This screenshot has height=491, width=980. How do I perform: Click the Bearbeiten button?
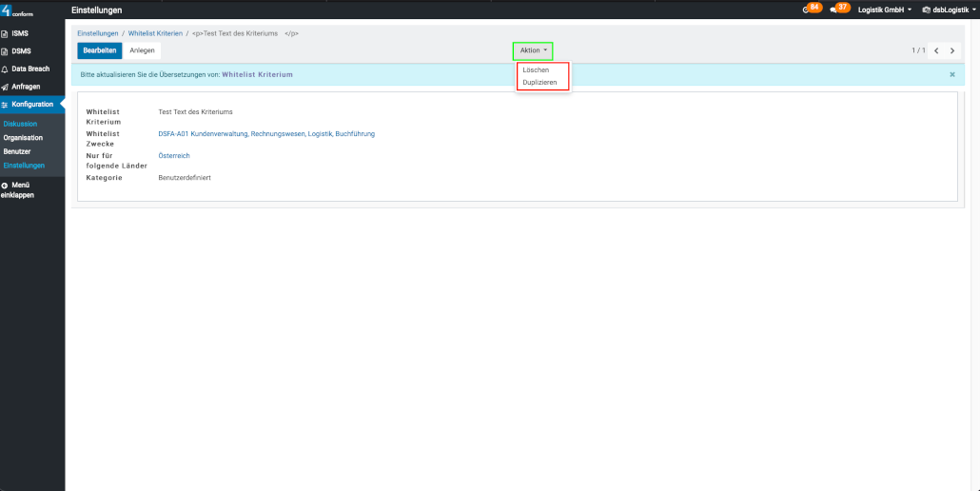click(x=100, y=50)
